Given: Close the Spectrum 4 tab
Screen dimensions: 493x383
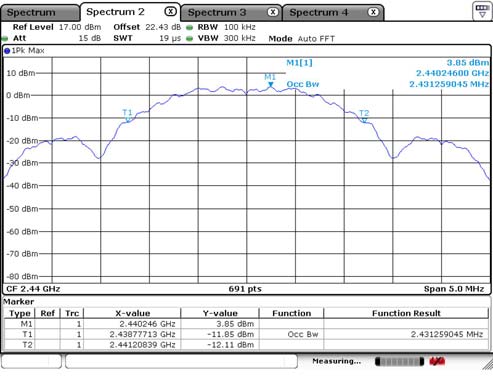Looking at the screenshot, I should click(x=373, y=12).
